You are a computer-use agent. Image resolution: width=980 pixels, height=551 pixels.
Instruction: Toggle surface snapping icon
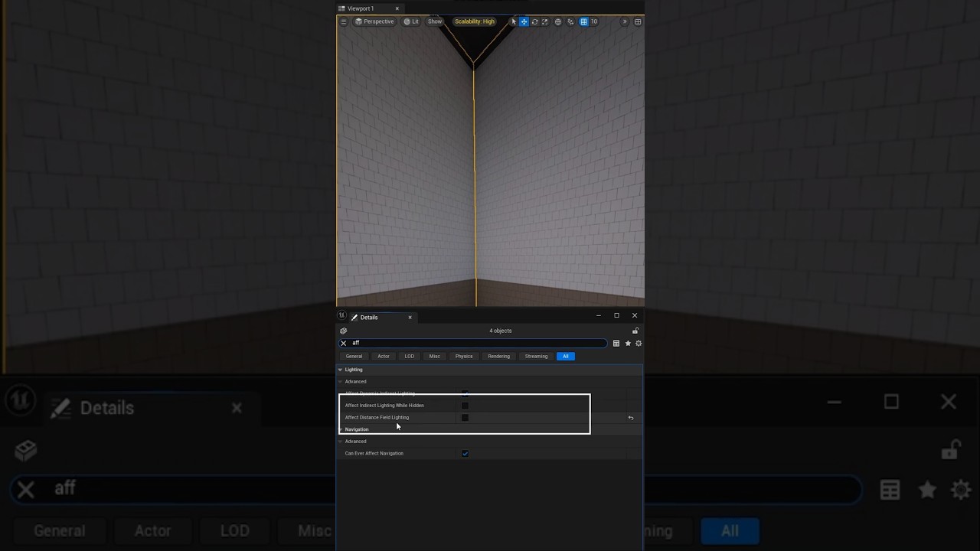pyautogui.click(x=570, y=21)
